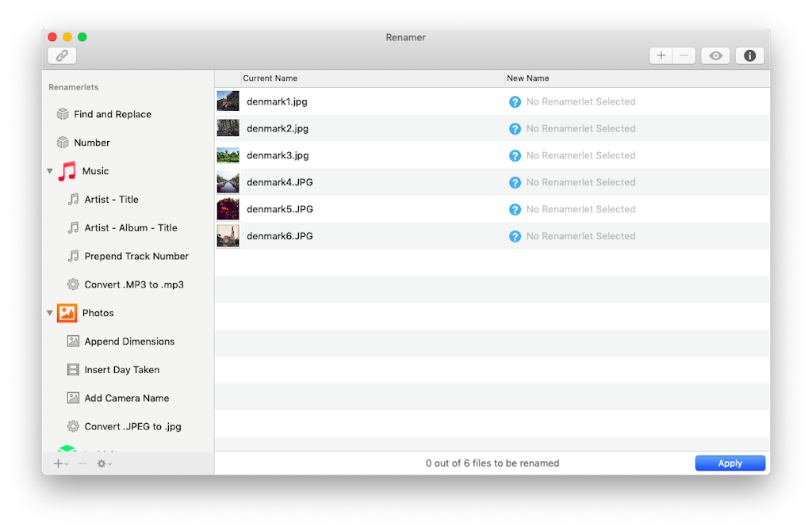
Task: Click the Apply button
Action: pyautogui.click(x=730, y=463)
